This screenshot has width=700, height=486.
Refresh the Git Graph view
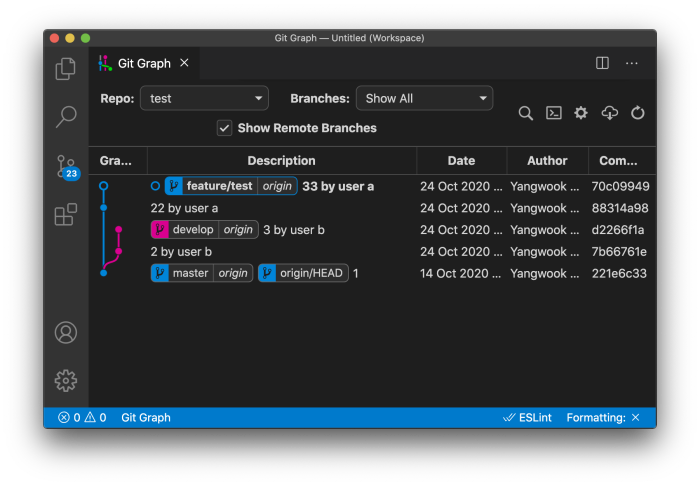pyautogui.click(x=638, y=113)
